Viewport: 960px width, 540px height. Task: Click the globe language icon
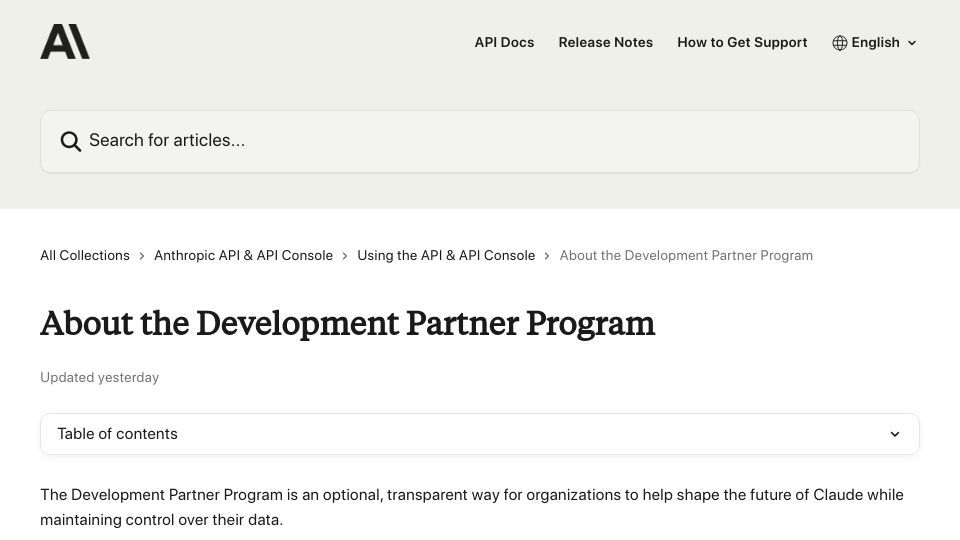point(839,43)
